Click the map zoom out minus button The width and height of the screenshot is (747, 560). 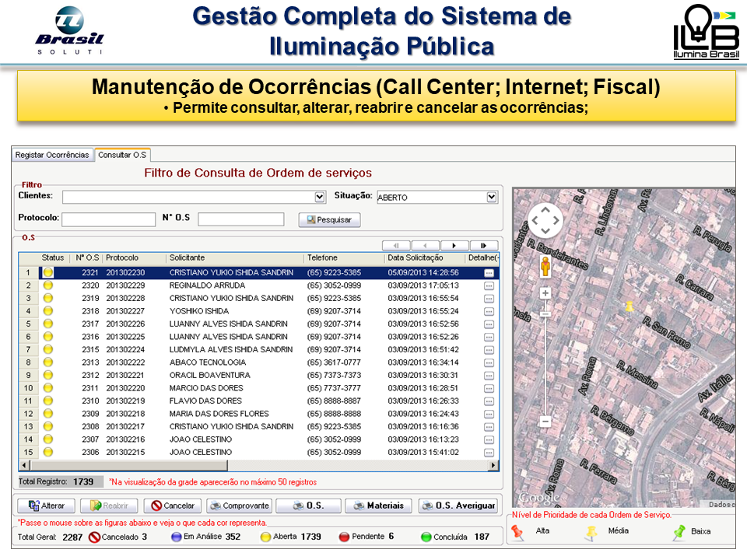click(545, 421)
